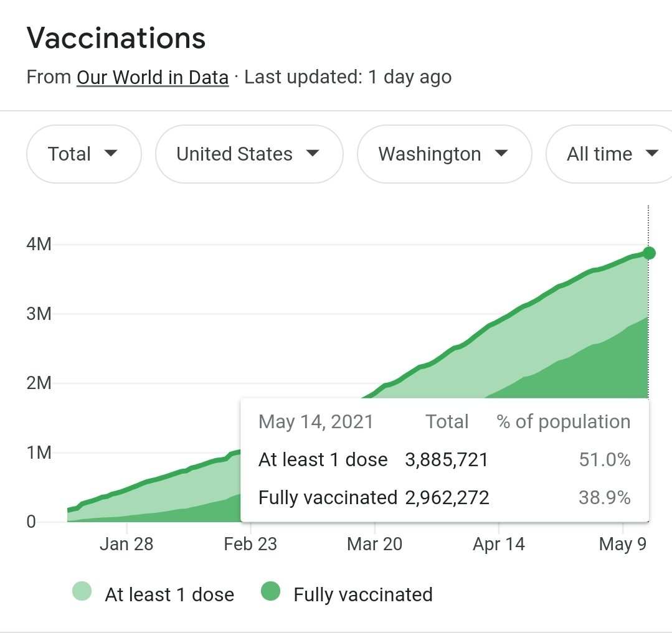Click the light green At least 1 dose swatch
672x633 pixels.
click(82, 591)
